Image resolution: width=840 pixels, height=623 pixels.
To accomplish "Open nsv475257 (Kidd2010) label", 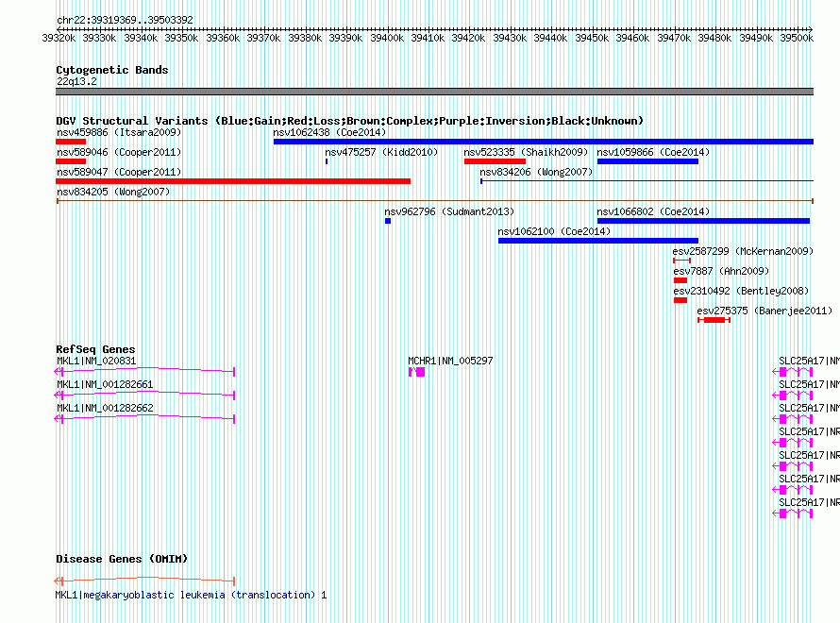I will tap(381, 152).
